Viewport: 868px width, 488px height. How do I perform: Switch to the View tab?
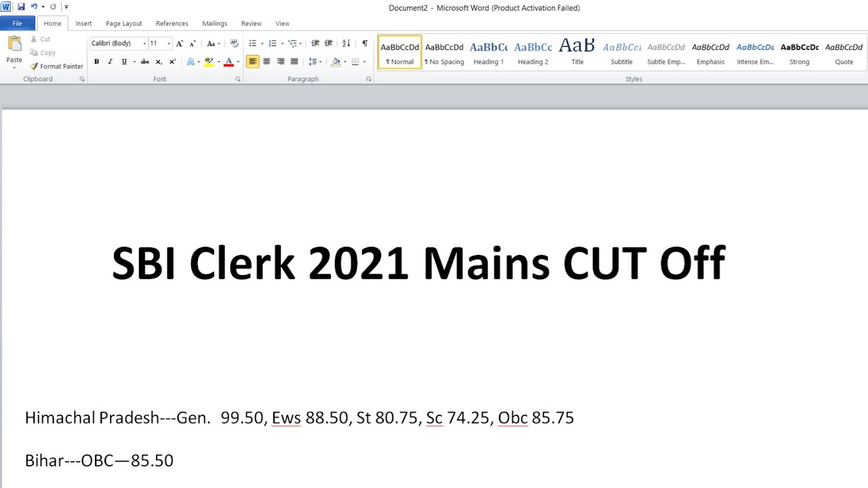coord(282,24)
